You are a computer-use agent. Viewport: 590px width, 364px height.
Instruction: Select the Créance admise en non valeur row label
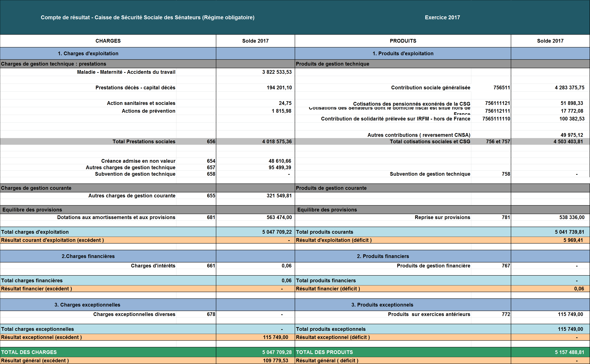pos(138,161)
